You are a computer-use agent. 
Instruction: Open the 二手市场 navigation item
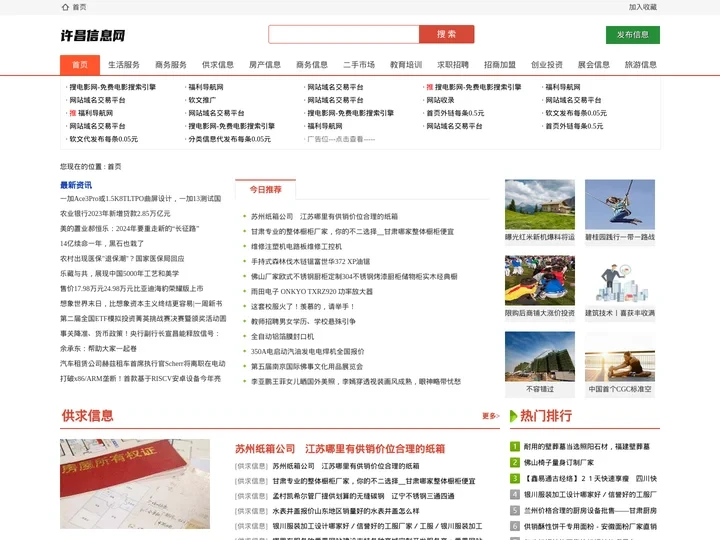point(359,65)
